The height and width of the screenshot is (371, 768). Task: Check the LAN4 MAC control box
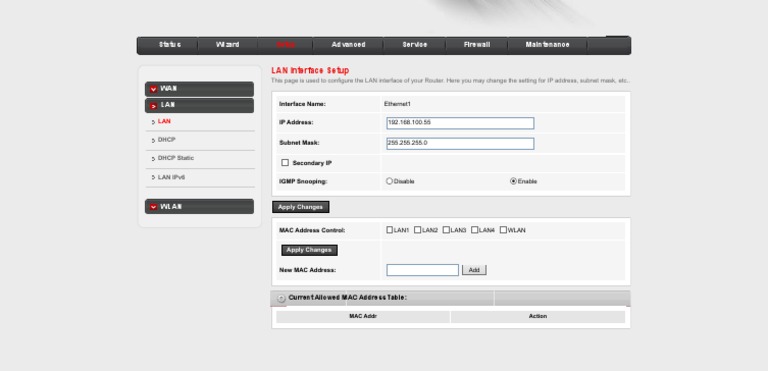coord(475,229)
